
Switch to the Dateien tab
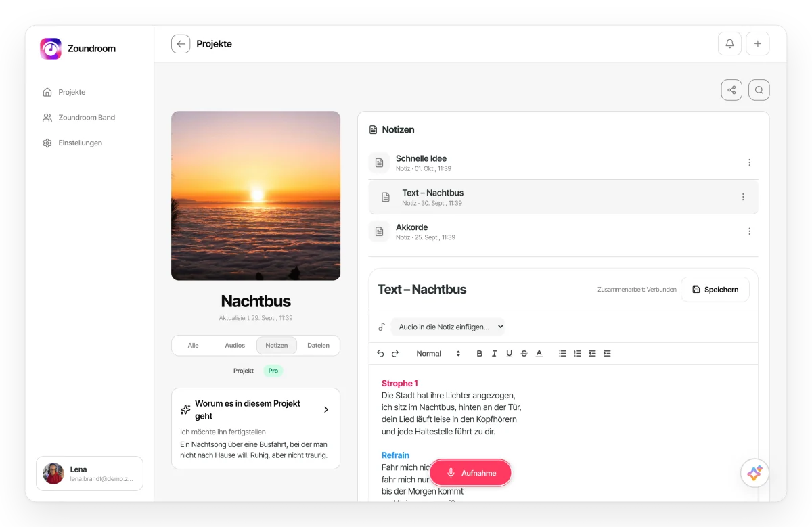click(318, 346)
